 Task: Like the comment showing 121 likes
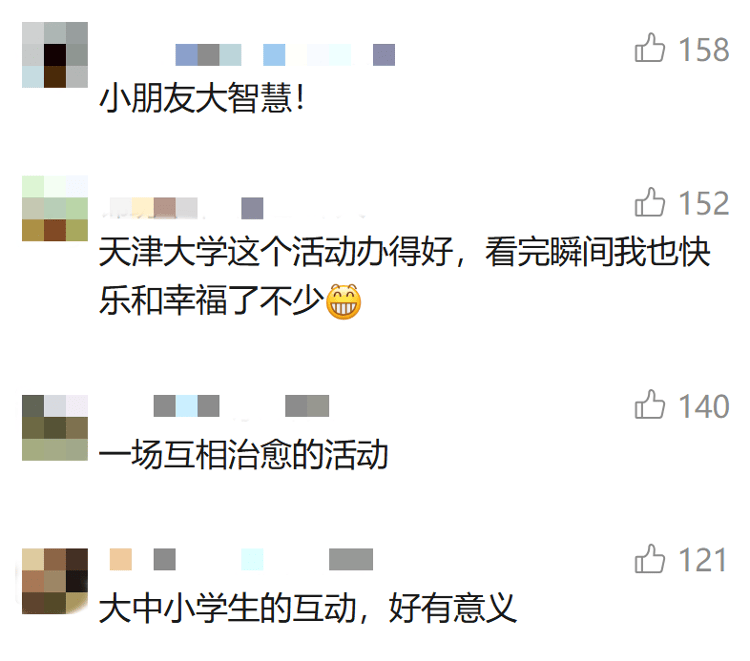pyautogui.click(x=650, y=559)
